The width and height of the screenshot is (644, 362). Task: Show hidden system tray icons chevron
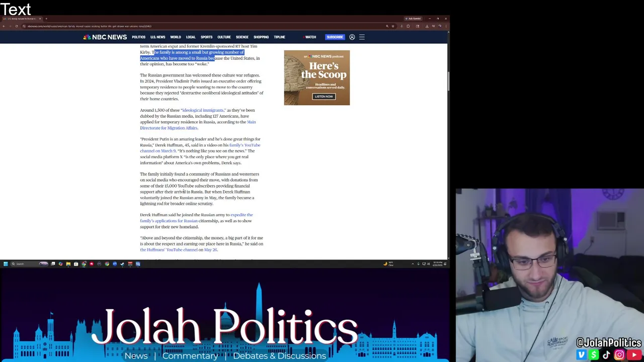click(x=413, y=264)
